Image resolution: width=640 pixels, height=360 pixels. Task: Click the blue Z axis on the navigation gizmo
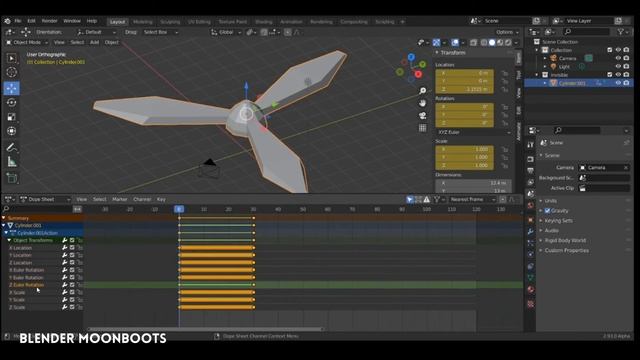point(411,57)
